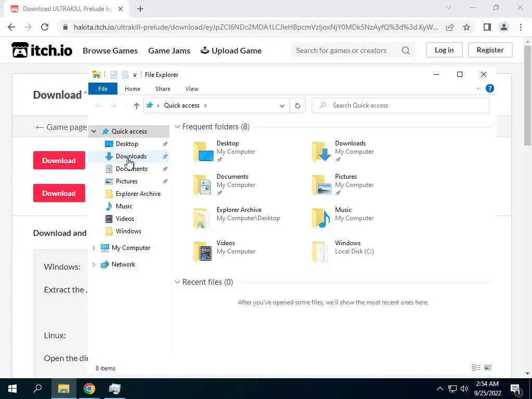Image resolution: width=532 pixels, height=399 pixels.
Task: Open the Customize Quick Access Toolbar dropdown
Action: [135, 75]
